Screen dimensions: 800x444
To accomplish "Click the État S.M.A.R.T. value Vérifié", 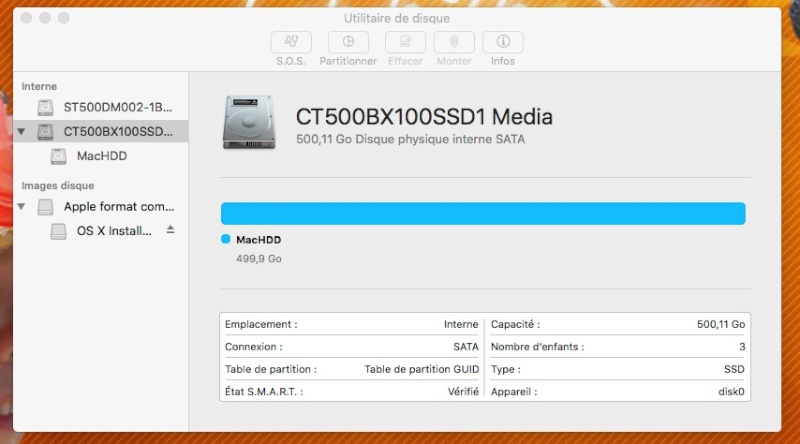I will (463, 392).
